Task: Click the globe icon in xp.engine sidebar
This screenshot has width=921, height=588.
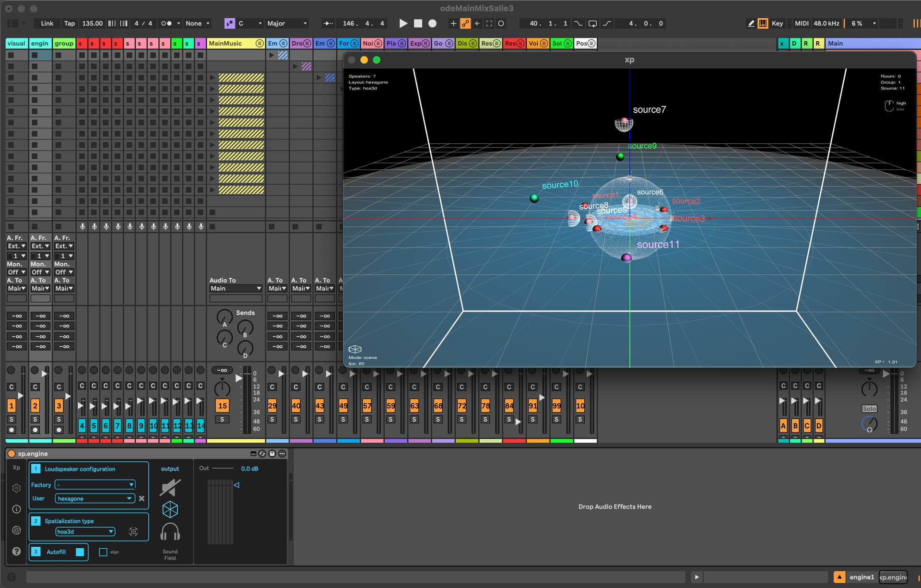Action: (16, 530)
